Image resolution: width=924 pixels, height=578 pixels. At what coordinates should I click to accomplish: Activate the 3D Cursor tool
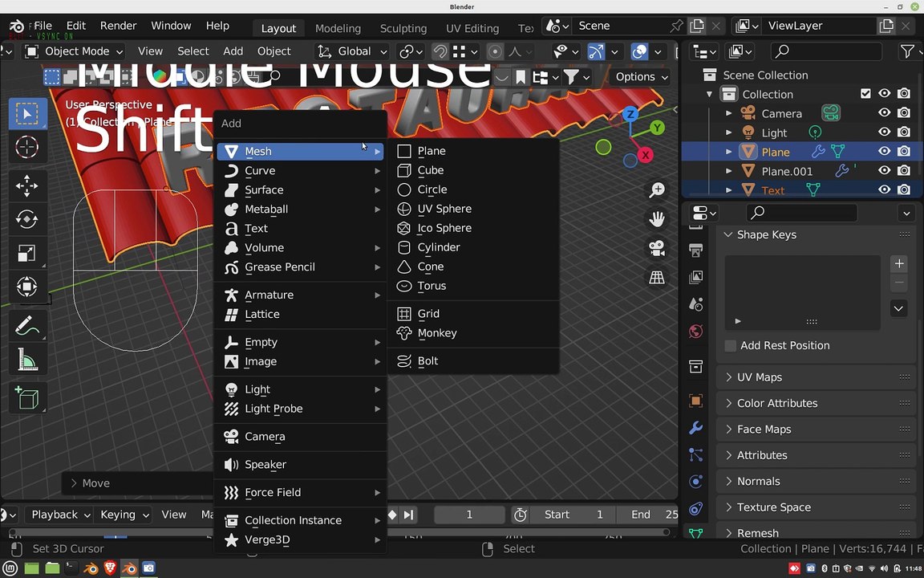coord(27,148)
